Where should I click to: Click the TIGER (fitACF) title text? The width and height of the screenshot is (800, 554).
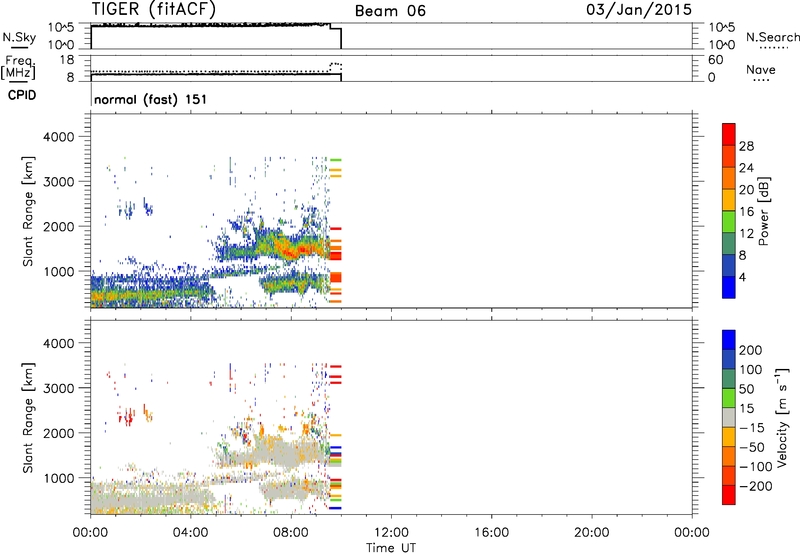click(x=154, y=9)
